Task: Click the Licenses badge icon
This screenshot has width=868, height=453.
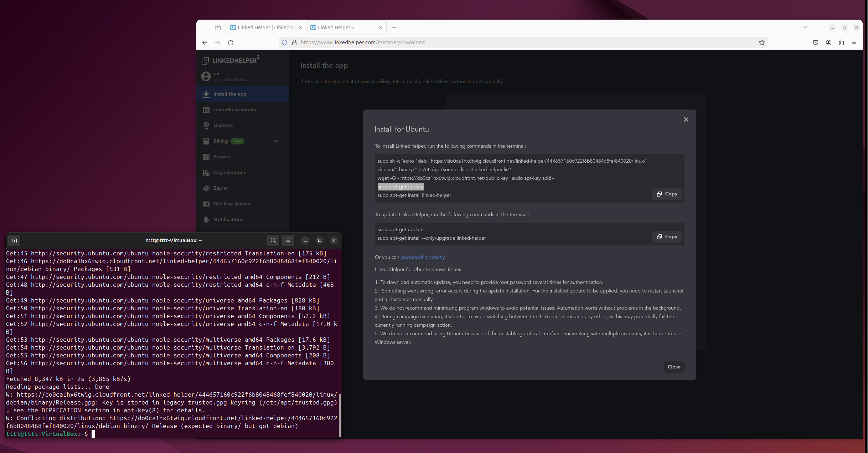Action: tap(206, 125)
